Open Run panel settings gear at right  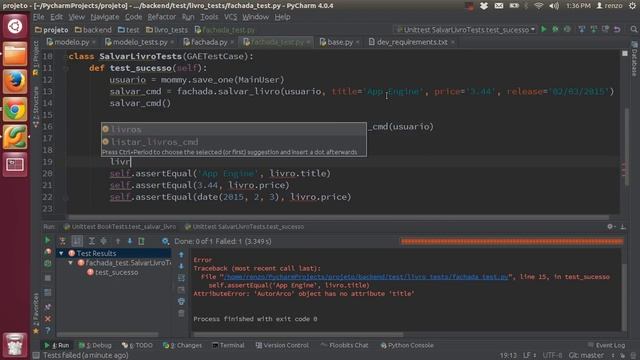(610, 227)
